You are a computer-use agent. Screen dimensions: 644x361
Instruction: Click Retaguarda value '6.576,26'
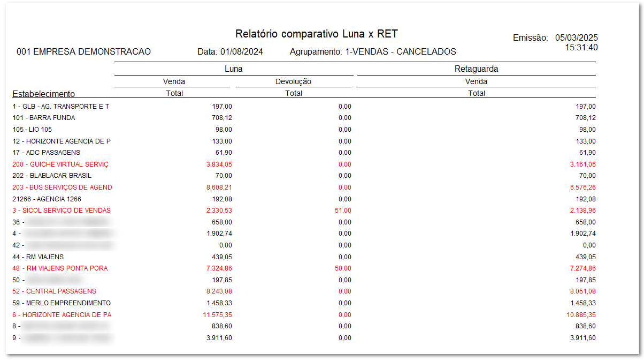[x=582, y=187]
